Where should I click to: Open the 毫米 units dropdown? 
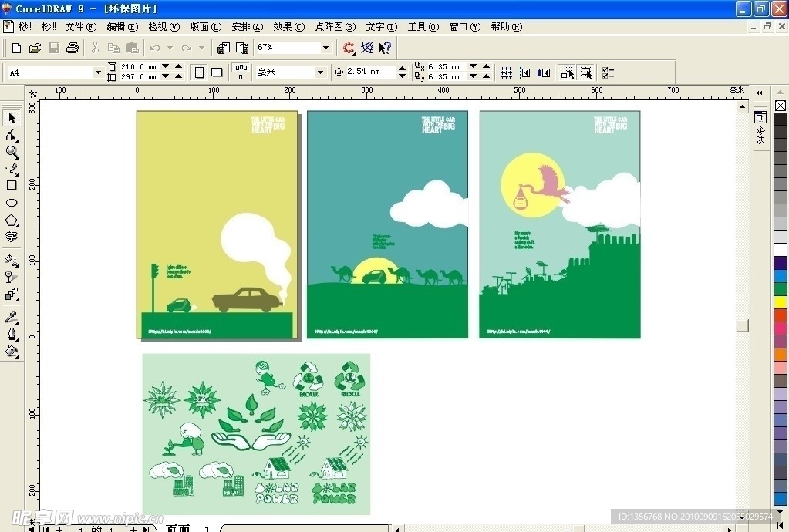[321, 72]
